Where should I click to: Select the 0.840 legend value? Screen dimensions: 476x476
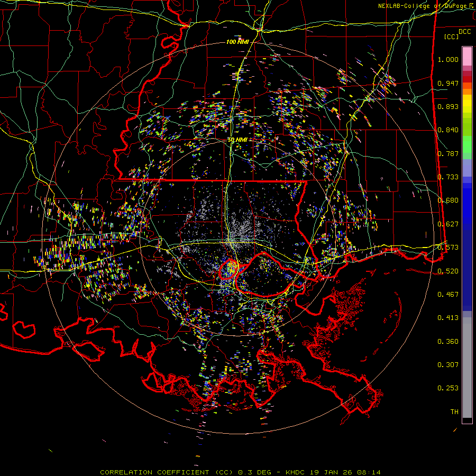(448, 130)
